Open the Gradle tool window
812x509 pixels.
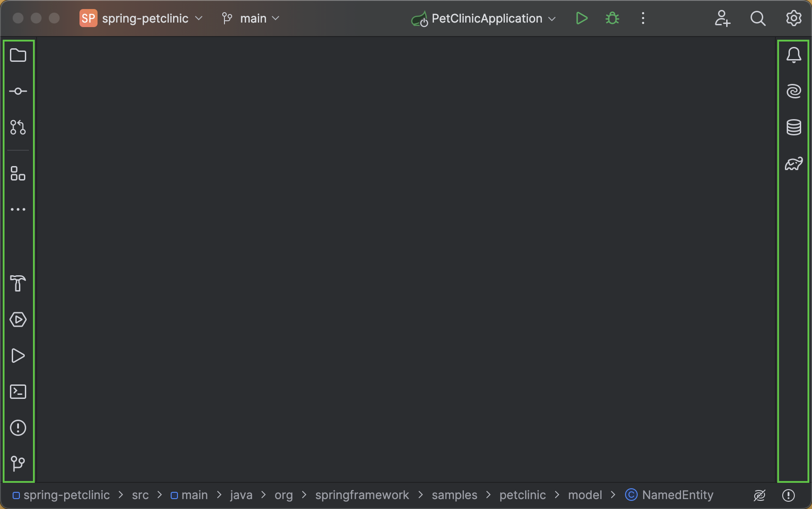(x=793, y=163)
